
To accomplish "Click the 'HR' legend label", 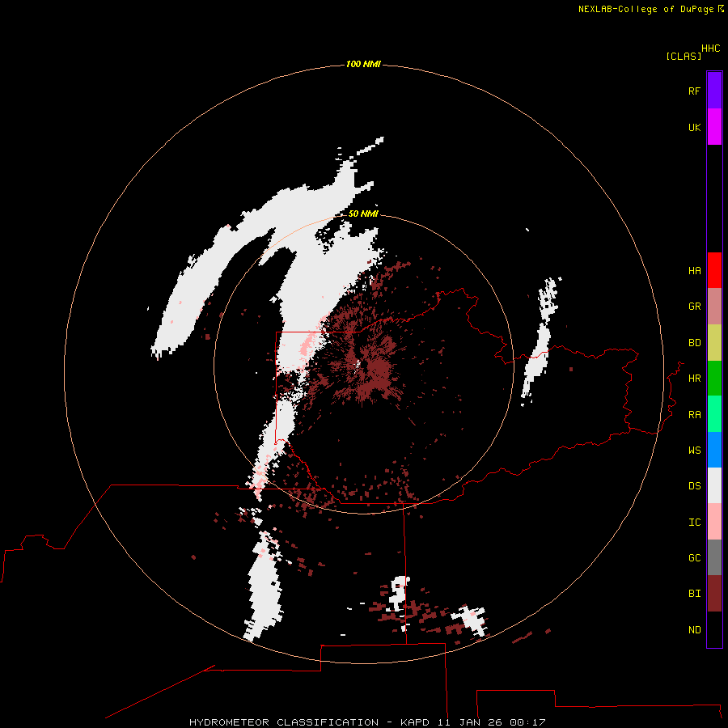I will tap(694, 379).
